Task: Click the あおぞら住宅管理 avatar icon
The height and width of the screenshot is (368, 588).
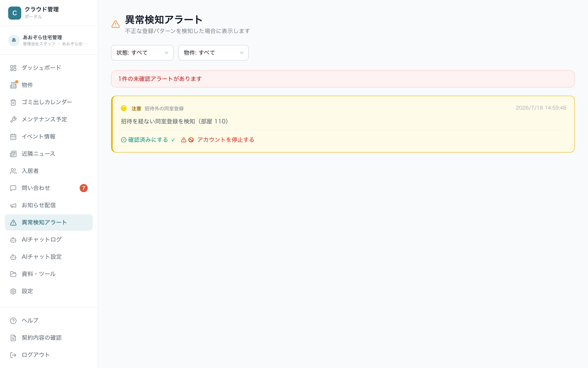Action: pyautogui.click(x=14, y=40)
